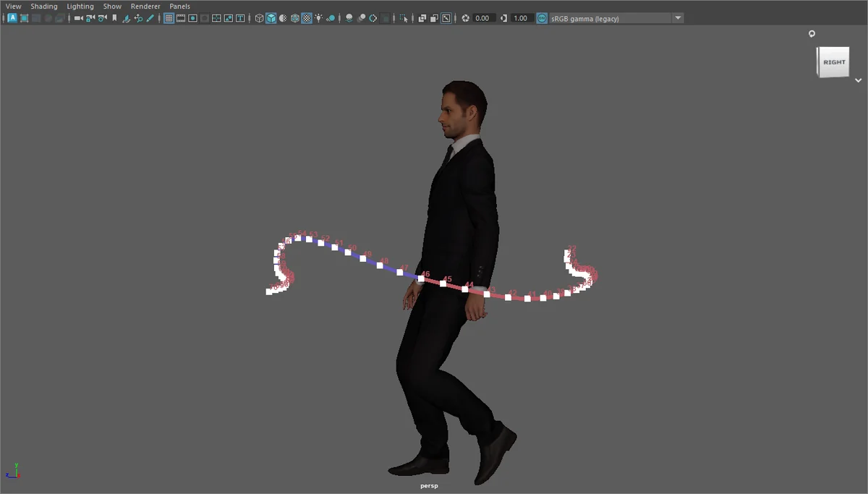Image resolution: width=868 pixels, height=494 pixels.
Task: Toggle X-Ray Active Components
Action: click(x=434, y=18)
